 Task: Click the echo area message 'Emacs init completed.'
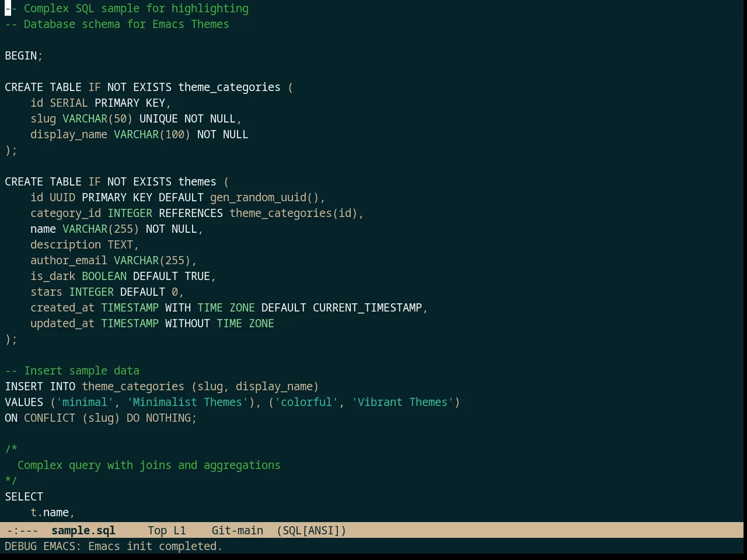(x=155, y=546)
